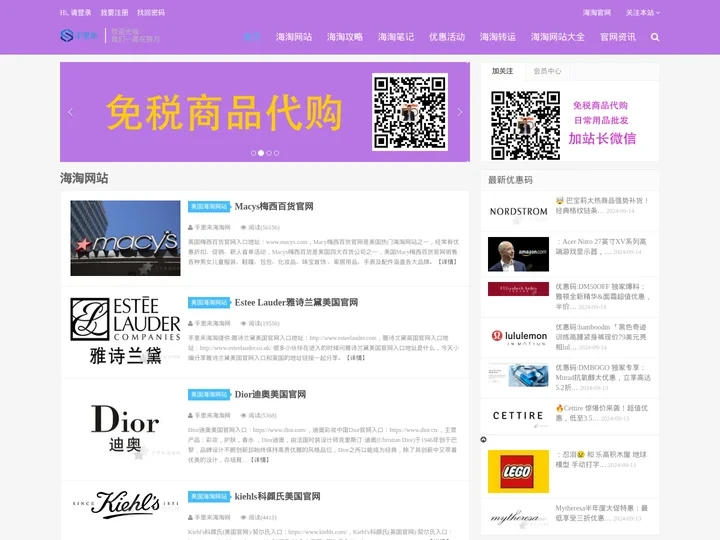720x540 pixels.
Task: Switch to the 会员中心 tab
Action: click(547, 71)
